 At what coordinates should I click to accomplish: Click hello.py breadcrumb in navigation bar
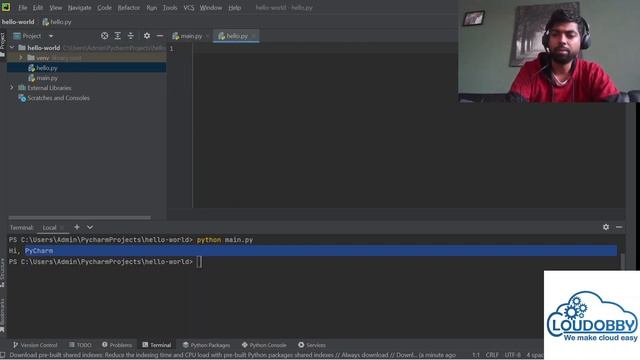pyautogui.click(x=57, y=22)
